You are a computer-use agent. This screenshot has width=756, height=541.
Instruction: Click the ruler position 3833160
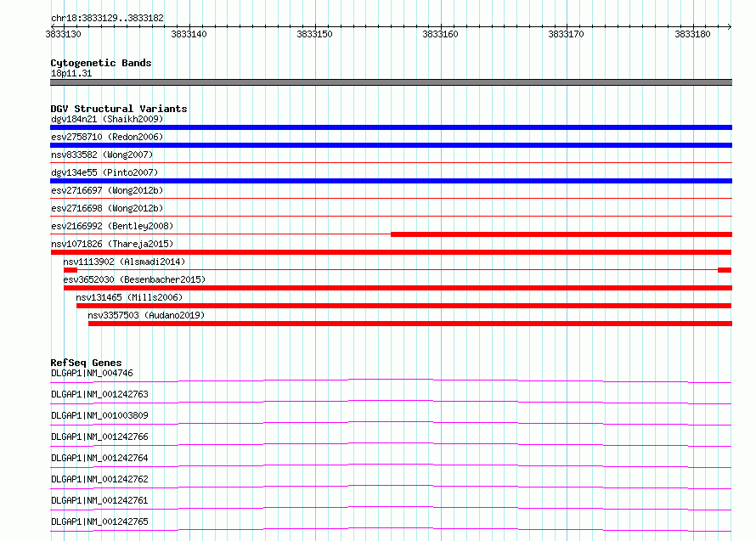(440, 34)
